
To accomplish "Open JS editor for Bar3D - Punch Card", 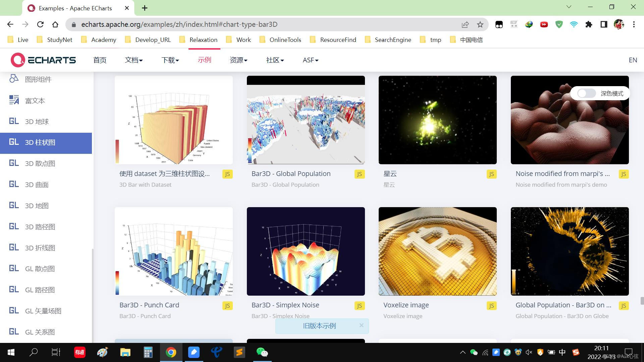I will click(227, 305).
